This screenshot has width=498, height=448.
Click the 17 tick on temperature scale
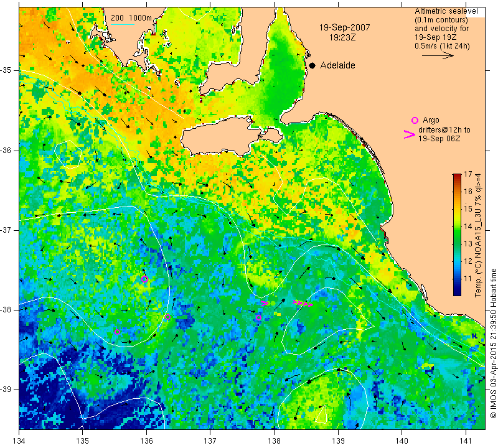point(468,174)
